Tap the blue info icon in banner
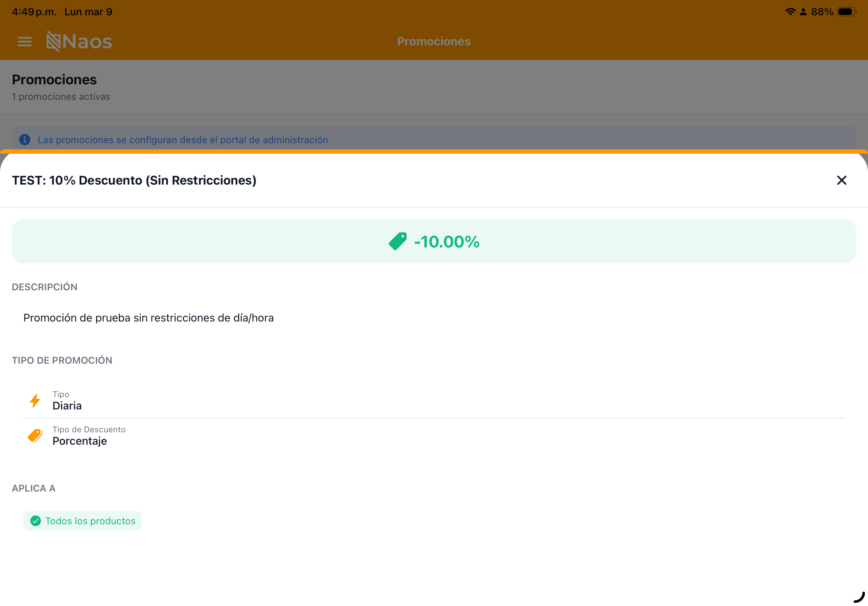 click(x=25, y=140)
